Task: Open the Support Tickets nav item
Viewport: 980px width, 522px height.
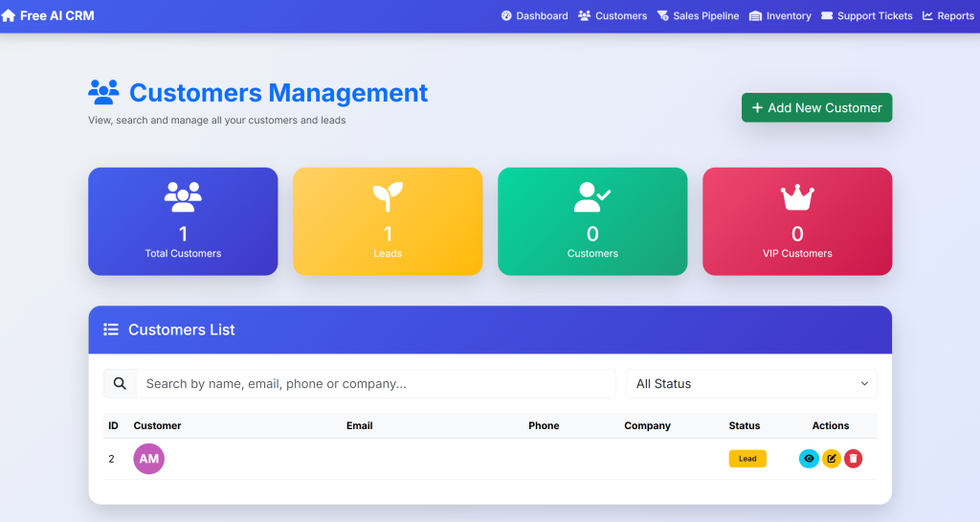Action: [867, 15]
